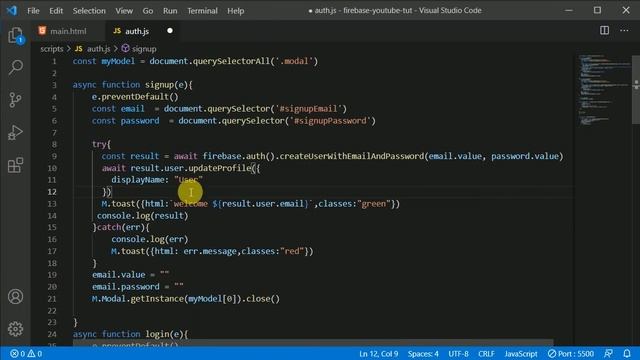Click the warnings count in status bar
This screenshot has width=640, height=360.
pyautogui.click(x=35, y=353)
